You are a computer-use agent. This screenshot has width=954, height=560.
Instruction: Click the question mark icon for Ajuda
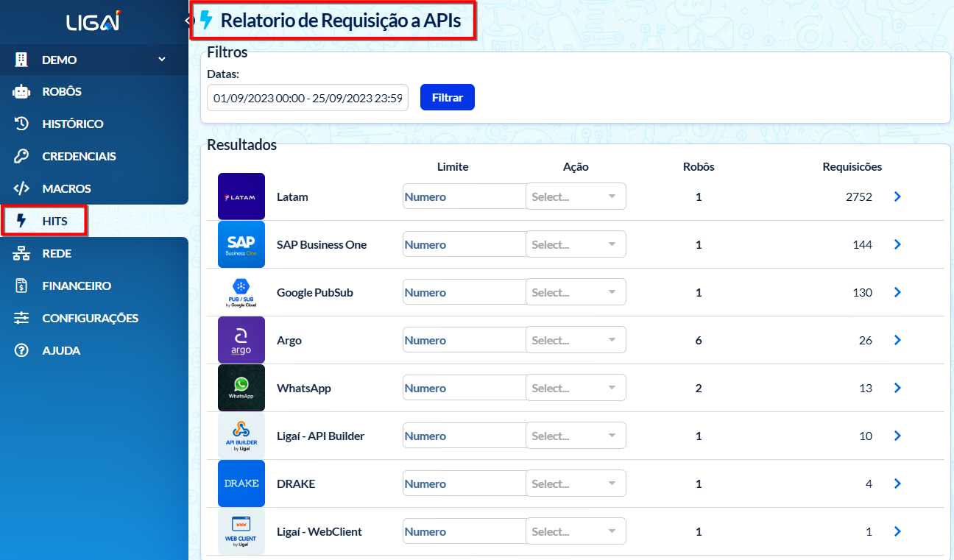21,350
